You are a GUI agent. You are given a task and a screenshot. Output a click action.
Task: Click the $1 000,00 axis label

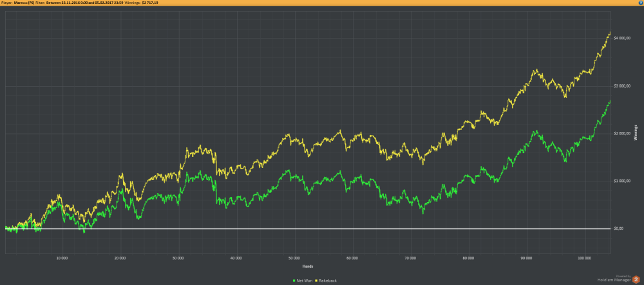(x=621, y=181)
